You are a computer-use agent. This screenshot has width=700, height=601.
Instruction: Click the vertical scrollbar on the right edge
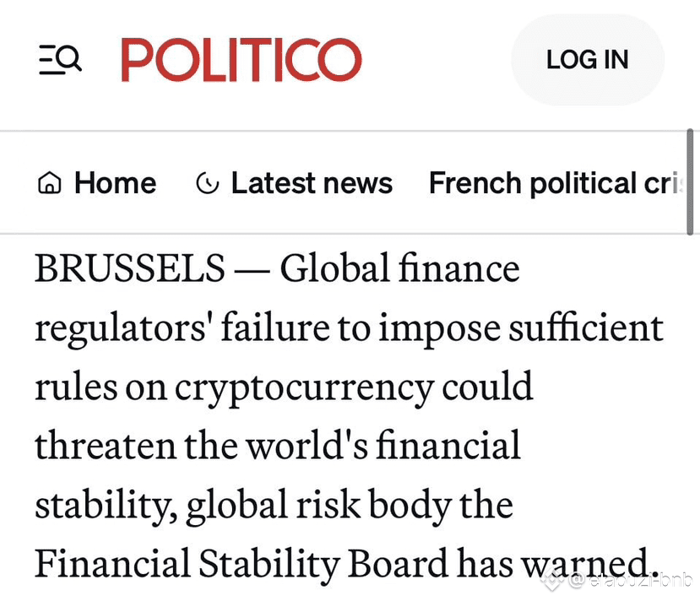691,181
